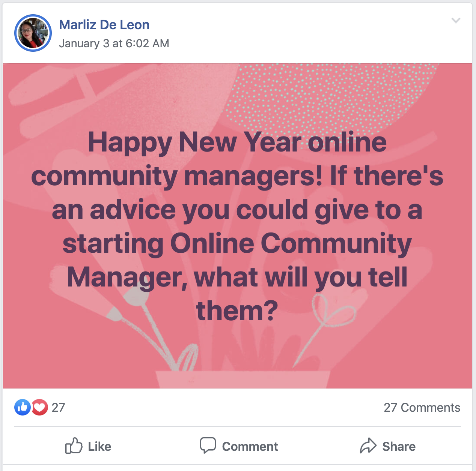Select the Comment button label

(x=250, y=447)
